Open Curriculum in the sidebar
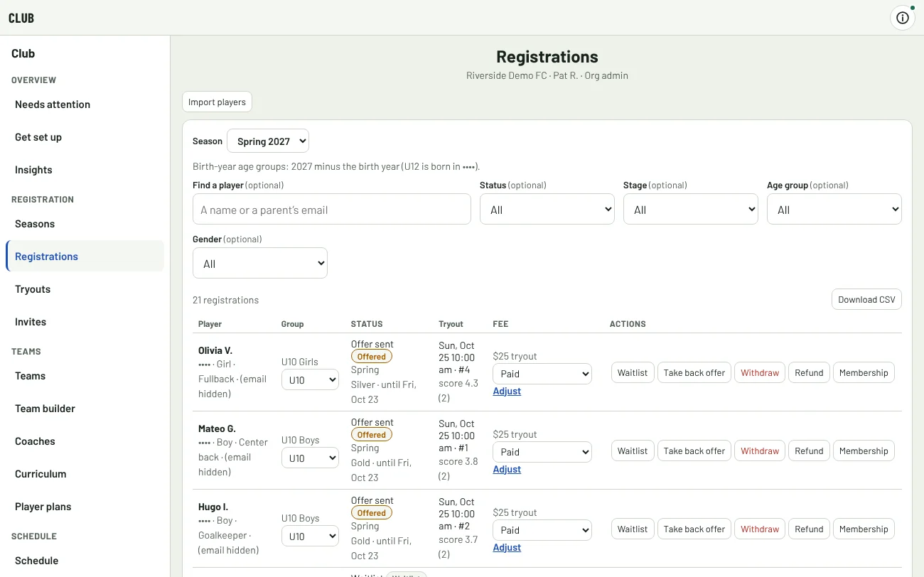 (x=85, y=474)
